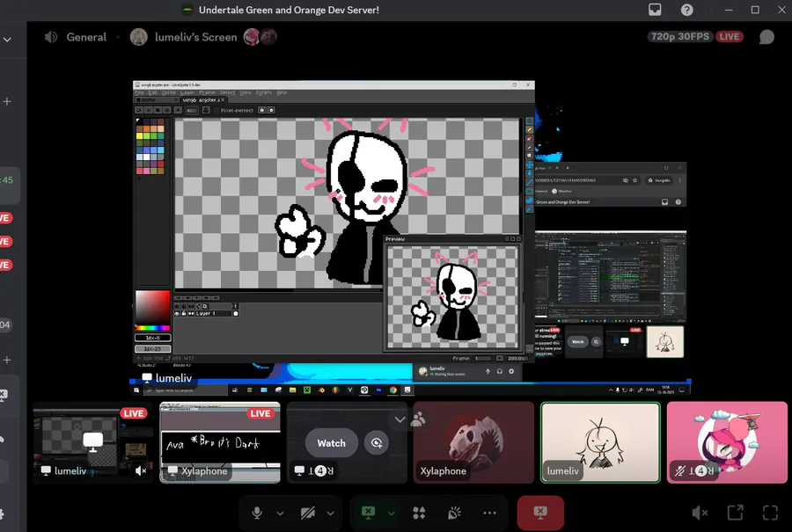Open the Discord inbox icon
792x532 pixels.
click(x=655, y=10)
